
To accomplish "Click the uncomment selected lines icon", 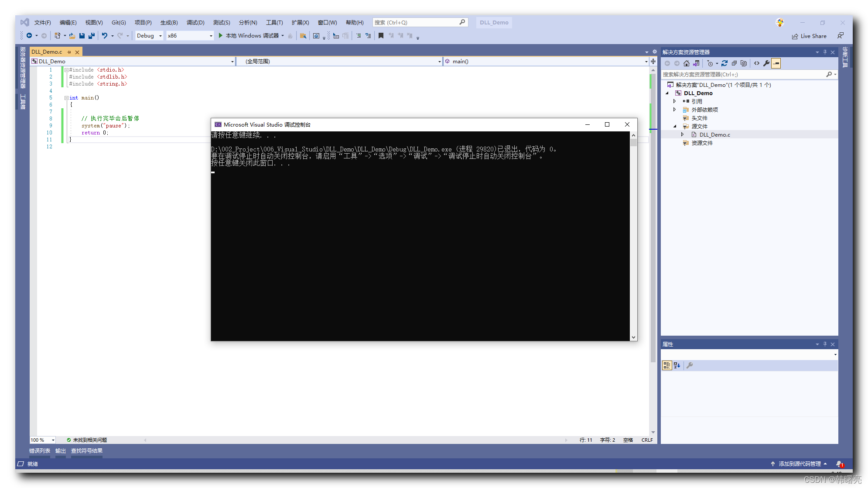I will pyautogui.click(x=368, y=36).
